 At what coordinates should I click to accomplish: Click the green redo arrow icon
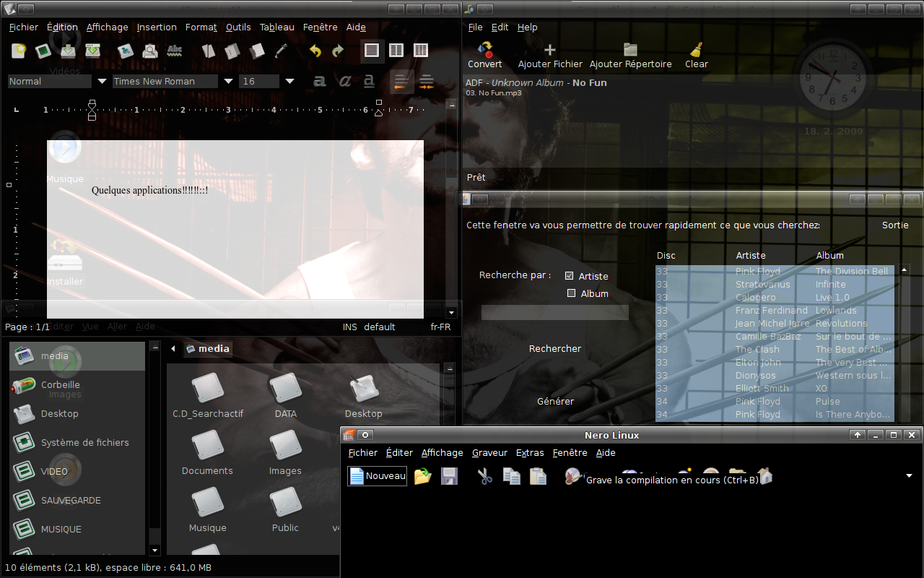(337, 51)
